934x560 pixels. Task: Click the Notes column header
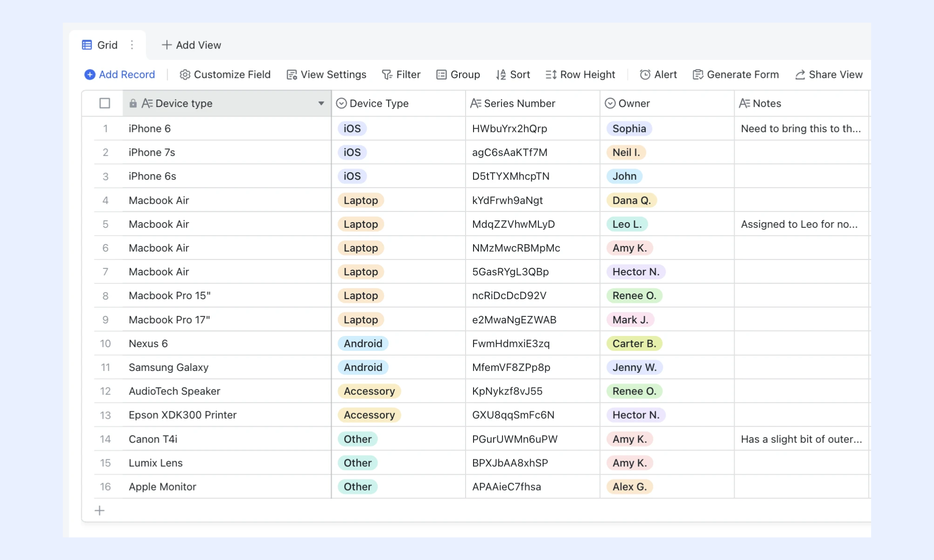(801, 104)
